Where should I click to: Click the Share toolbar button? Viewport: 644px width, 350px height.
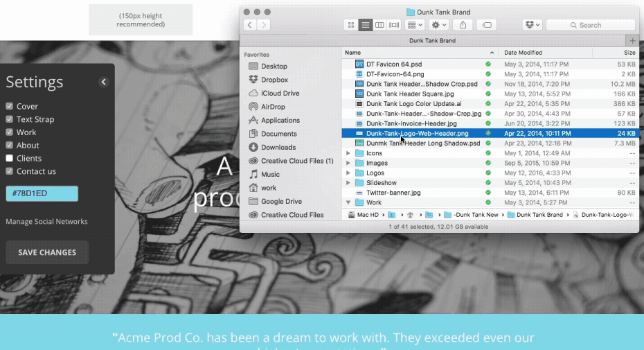pyautogui.click(x=463, y=25)
